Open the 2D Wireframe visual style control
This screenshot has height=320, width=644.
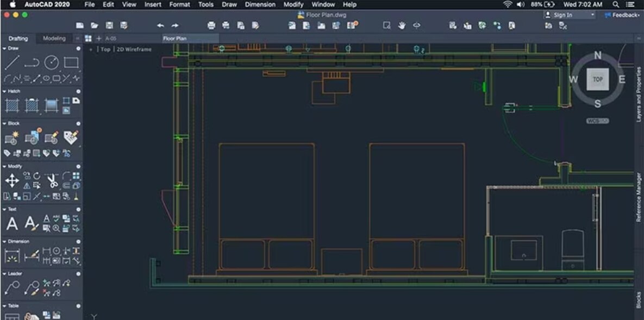(133, 49)
